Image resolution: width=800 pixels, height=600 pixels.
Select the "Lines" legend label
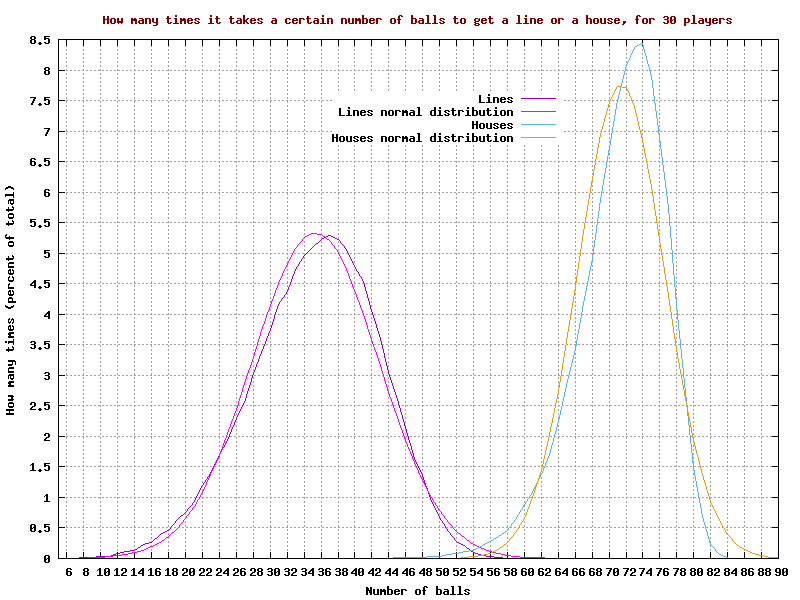495,99
